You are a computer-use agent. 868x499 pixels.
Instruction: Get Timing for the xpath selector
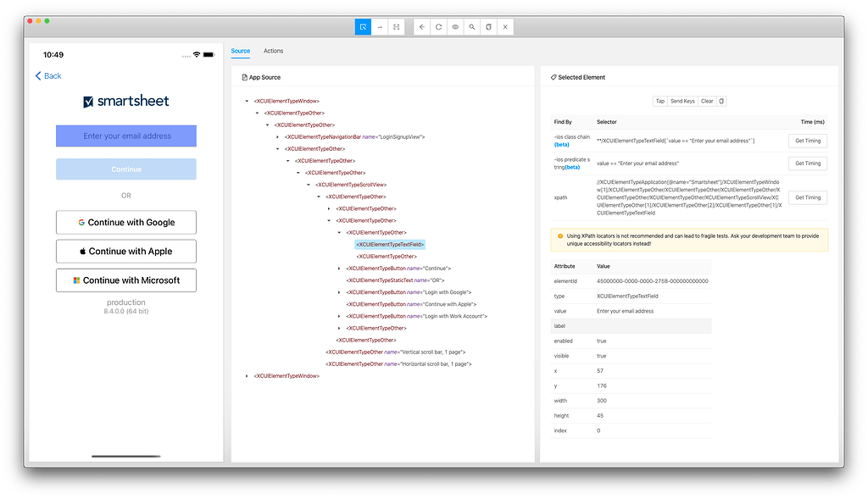807,197
